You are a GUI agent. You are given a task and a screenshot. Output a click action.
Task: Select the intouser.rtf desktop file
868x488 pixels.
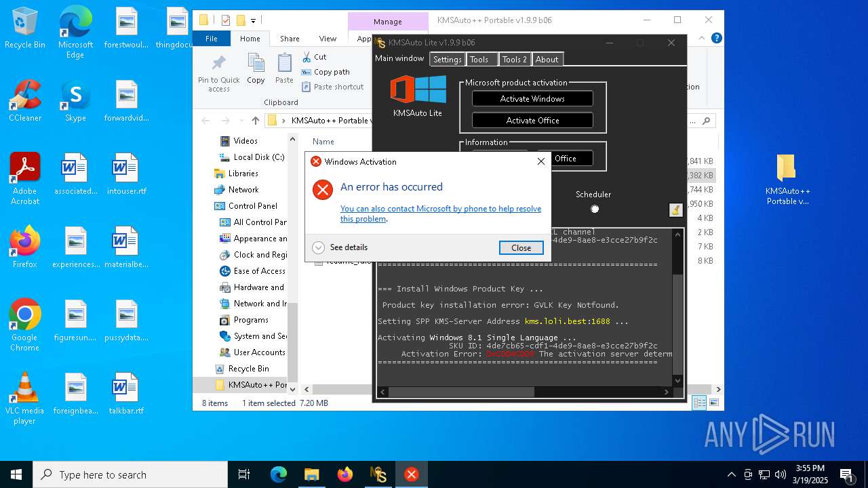tap(126, 174)
